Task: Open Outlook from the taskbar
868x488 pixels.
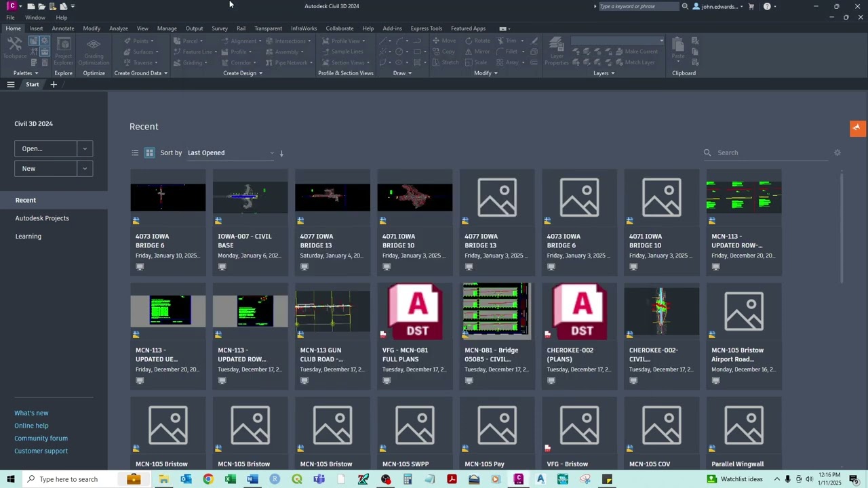Action: pyautogui.click(x=186, y=479)
